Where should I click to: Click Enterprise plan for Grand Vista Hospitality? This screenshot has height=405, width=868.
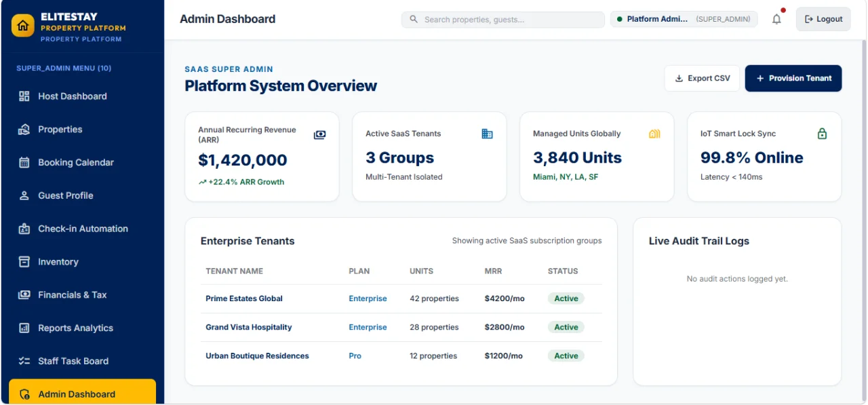[x=368, y=327]
